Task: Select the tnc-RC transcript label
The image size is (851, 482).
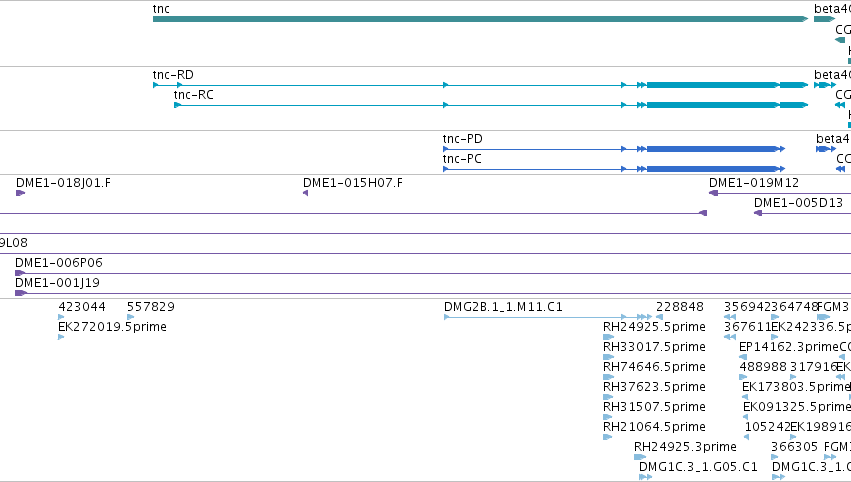Action: (194, 94)
